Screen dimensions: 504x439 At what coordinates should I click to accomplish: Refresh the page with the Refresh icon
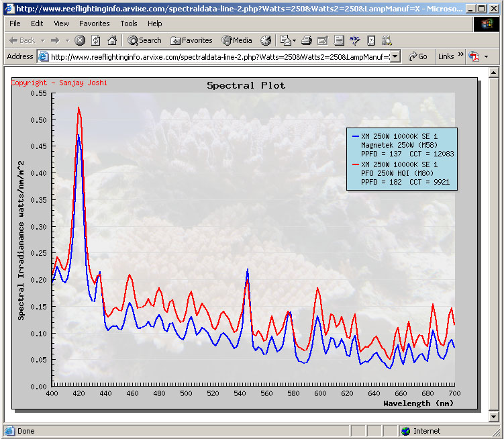96,40
